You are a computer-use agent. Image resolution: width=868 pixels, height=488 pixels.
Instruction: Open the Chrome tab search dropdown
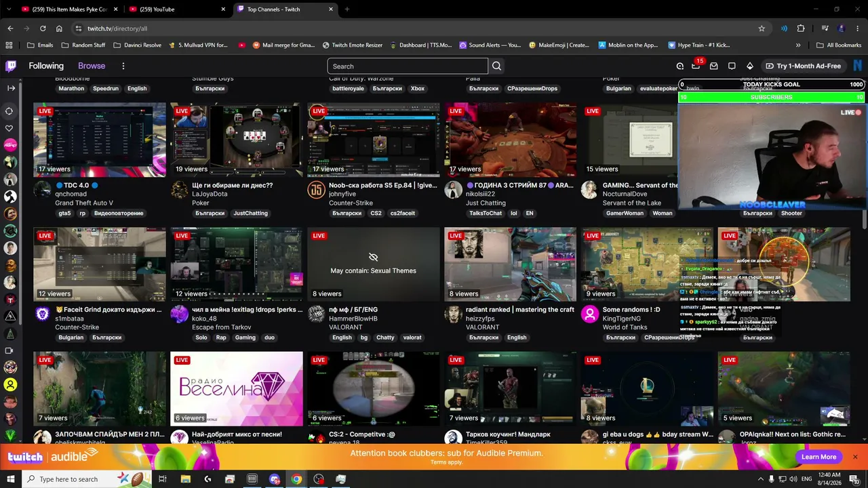pyautogui.click(x=9, y=9)
